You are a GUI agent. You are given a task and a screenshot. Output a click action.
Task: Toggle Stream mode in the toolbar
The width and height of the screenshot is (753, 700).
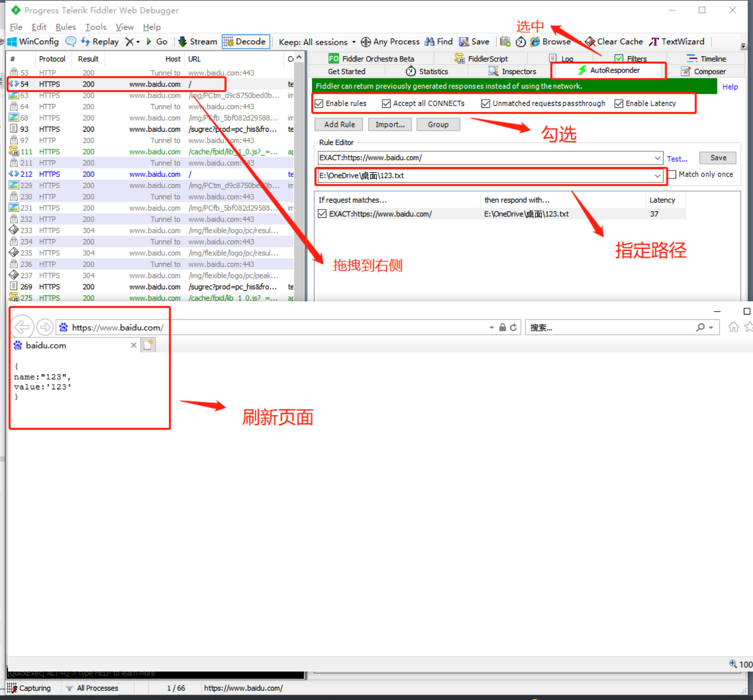tap(197, 42)
